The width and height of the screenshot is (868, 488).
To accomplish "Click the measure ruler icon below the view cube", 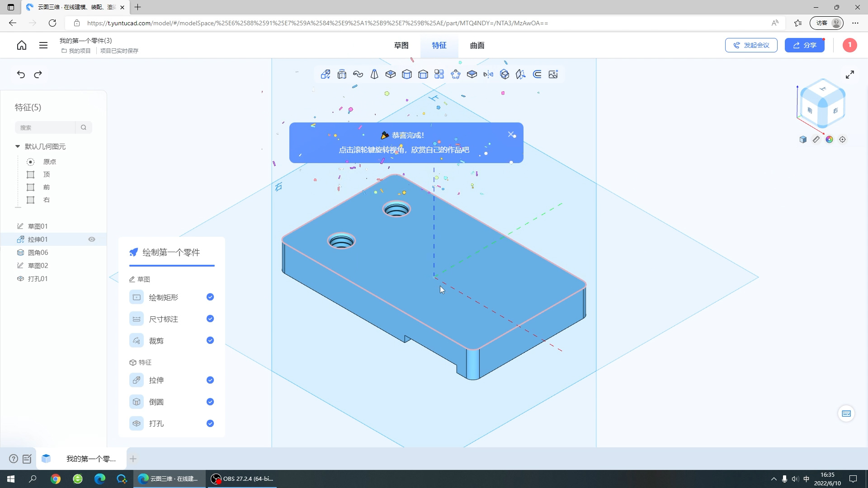I will (816, 140).
